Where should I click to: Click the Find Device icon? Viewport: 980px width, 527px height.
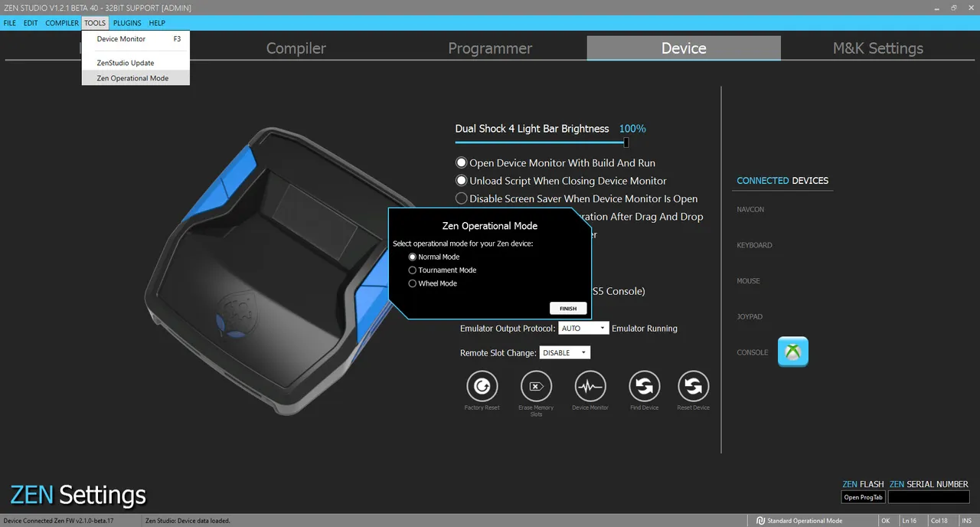point(644,387)
